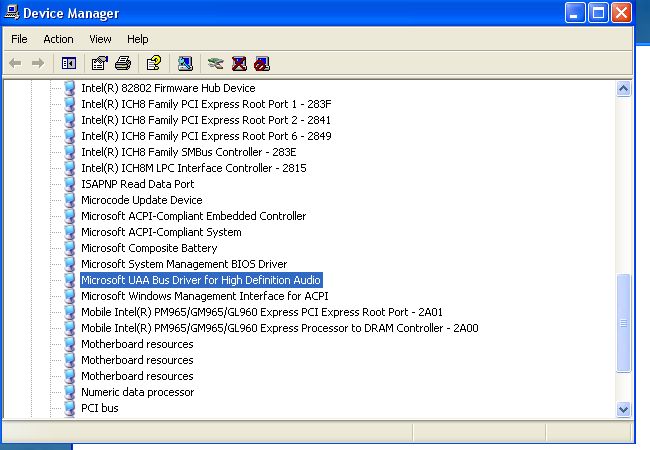Select Microcode Update Device entry
Image resolution: width=650 pixels, height=450 pixels.
141,200
